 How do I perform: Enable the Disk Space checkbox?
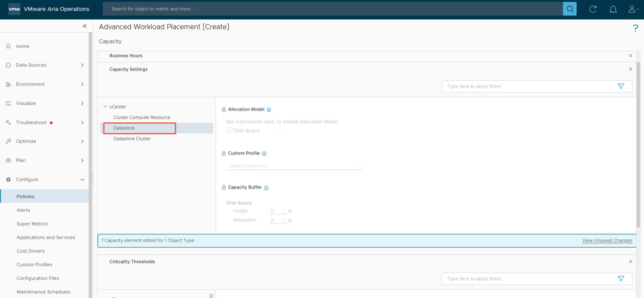pyautogui.click(x=229, y=130)
